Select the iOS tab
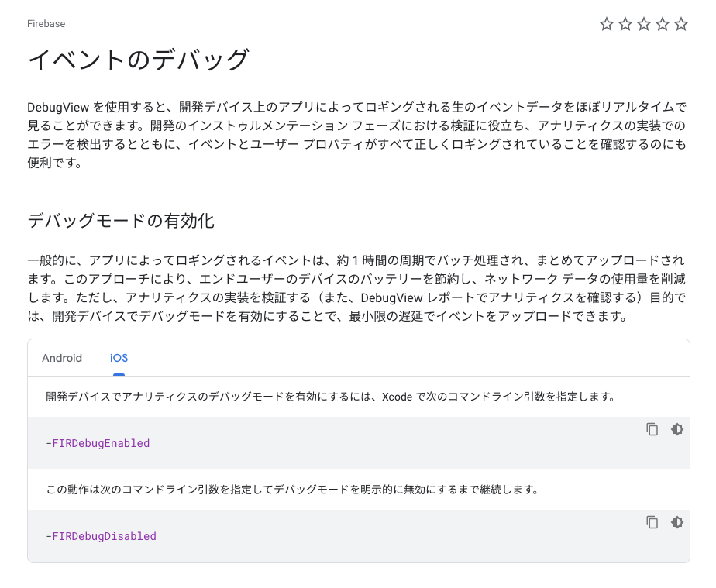This screenshot has width=716, height=588. [x=119, y=358]
